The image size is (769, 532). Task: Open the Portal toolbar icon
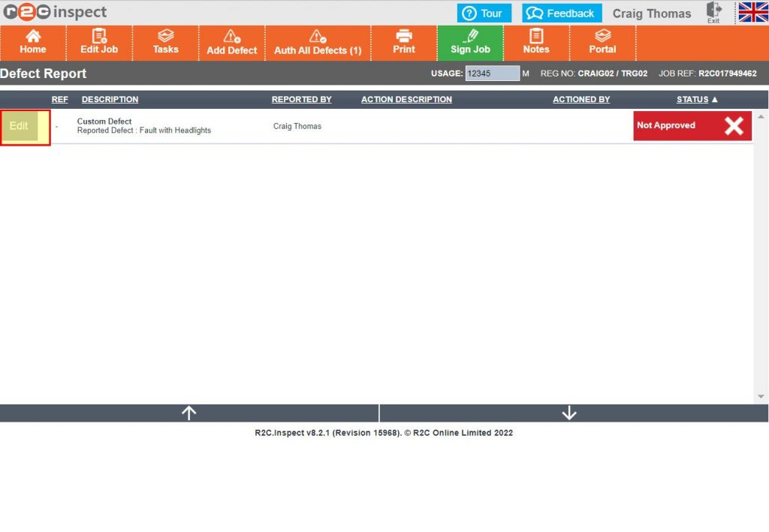(x=602, y=43)
